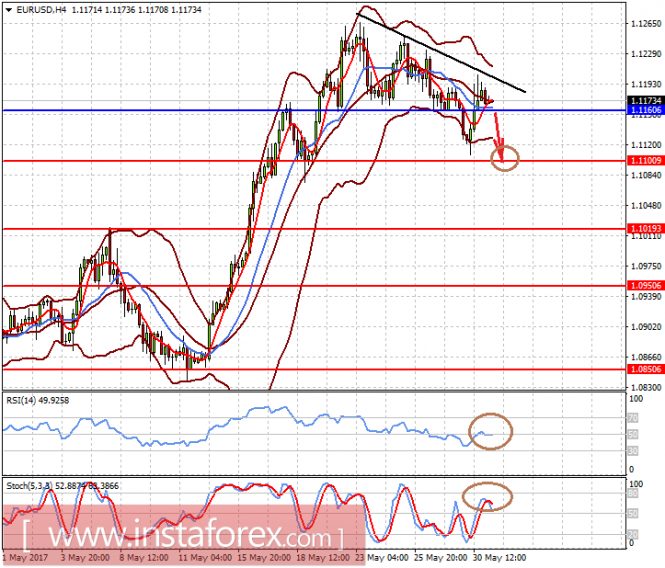
Task: Select the circle marking the 1.11009 target
Action: (505, 158)
